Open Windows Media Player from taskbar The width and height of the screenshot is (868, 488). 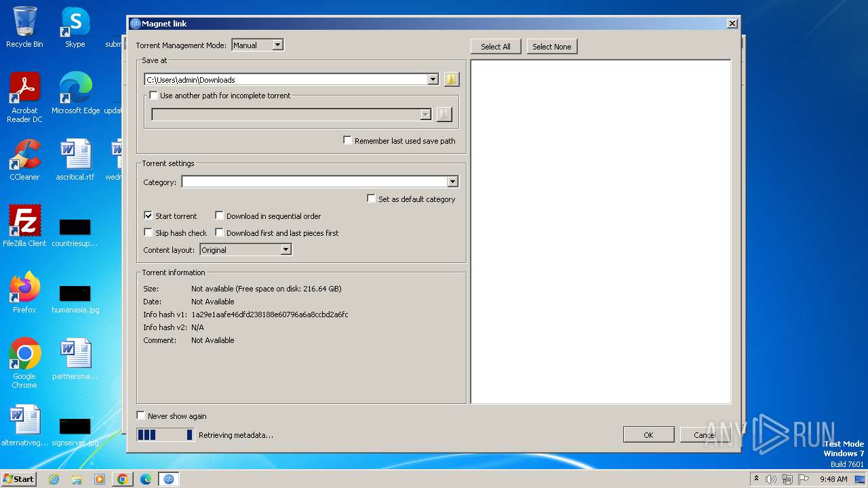tap(100, 479)
